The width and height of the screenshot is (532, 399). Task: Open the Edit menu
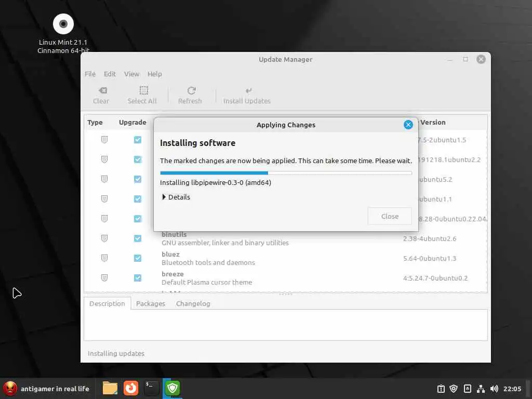[x=110, y=74]
